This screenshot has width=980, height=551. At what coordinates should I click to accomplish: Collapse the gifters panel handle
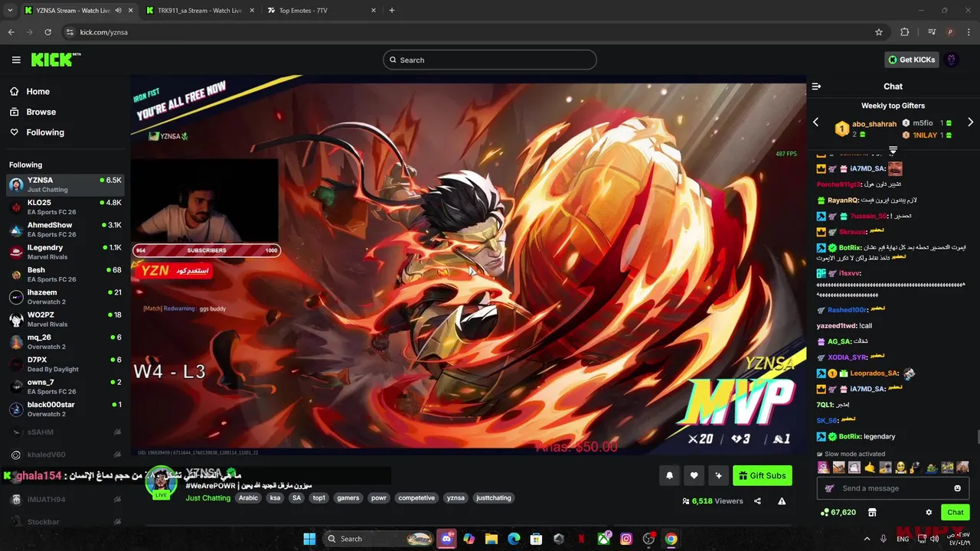pos(893,150)
